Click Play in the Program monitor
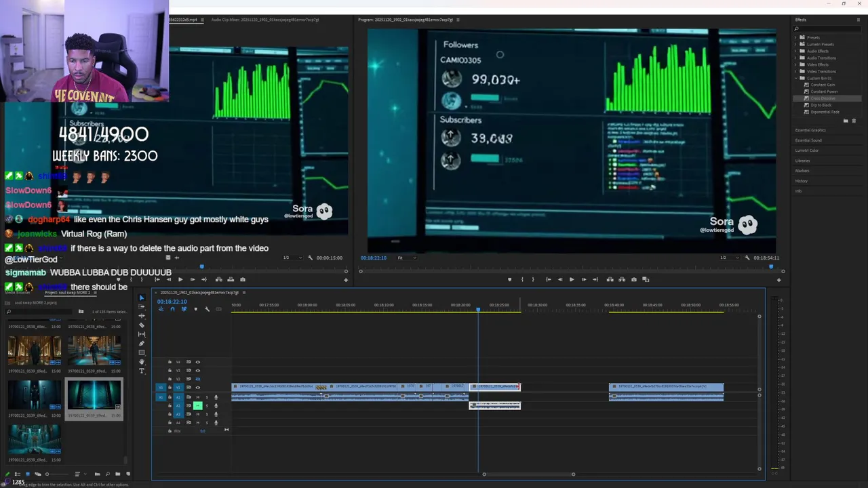The width and height of the screenshot is (868, 488). (x=572, y=279)
